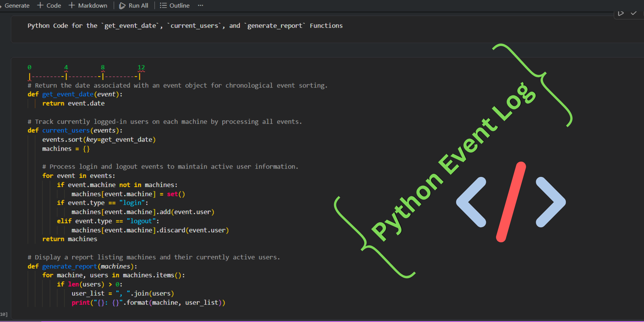Click the play icon beside Run All
The height and width of the screenshot is (322, 644).
click(x=122, y=6)
